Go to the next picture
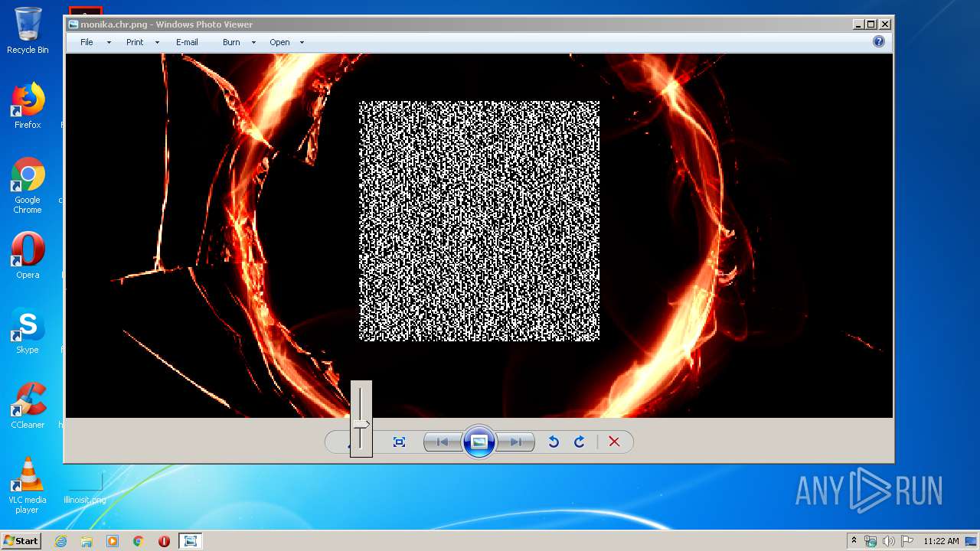 point(516,442)
